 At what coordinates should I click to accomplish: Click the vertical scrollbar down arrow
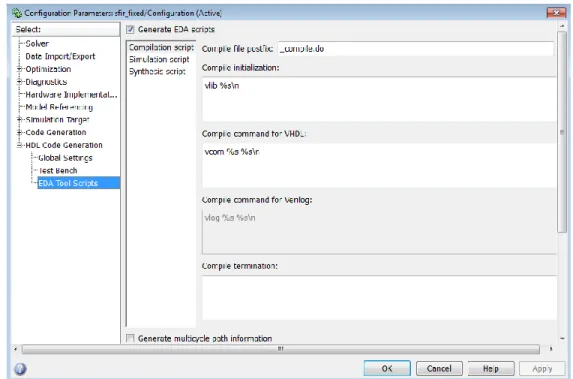562,339
